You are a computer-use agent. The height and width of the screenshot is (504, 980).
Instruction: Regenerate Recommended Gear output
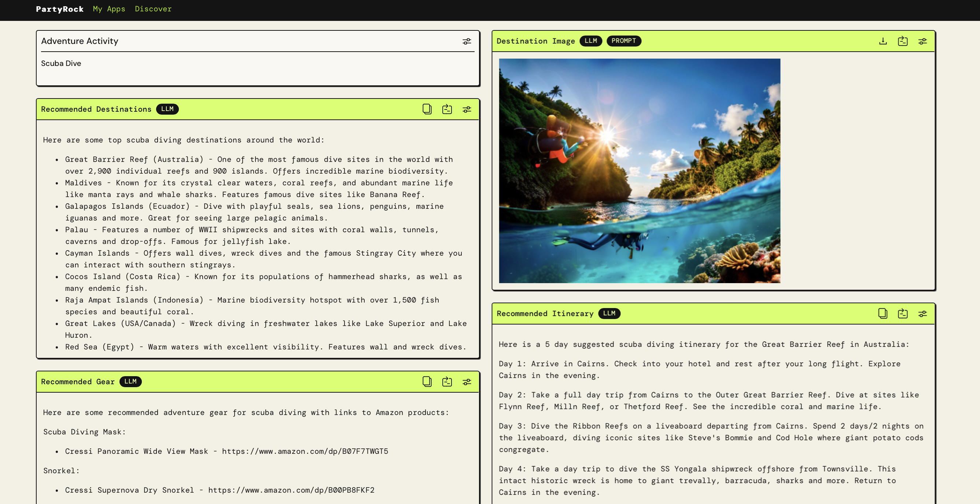[447, 382]
